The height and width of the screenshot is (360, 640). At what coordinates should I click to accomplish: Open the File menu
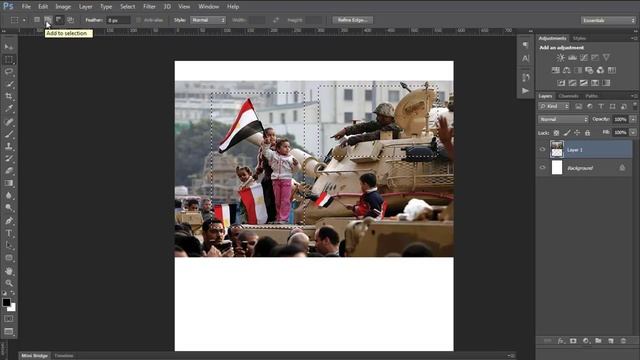(26, 7)
